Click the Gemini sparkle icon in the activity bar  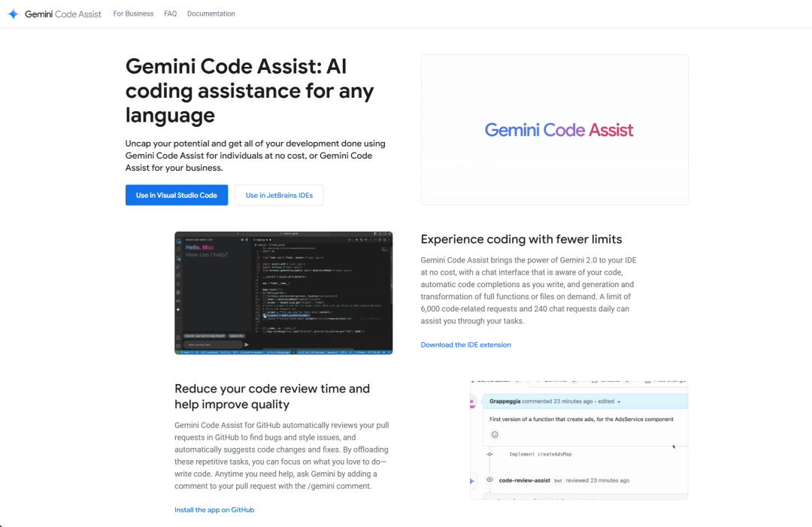178,310
